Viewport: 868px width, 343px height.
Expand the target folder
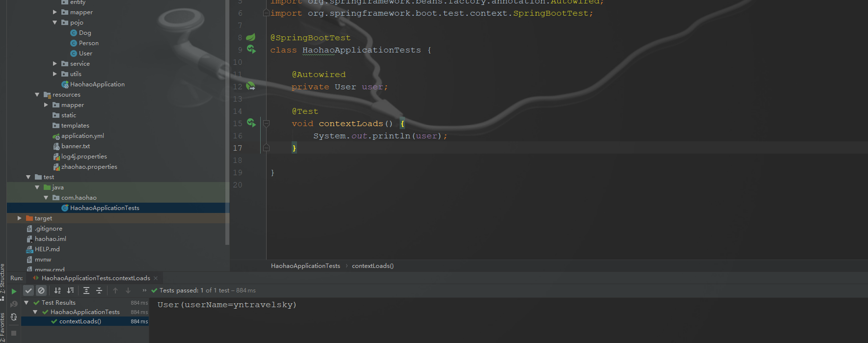pos(19,218)
